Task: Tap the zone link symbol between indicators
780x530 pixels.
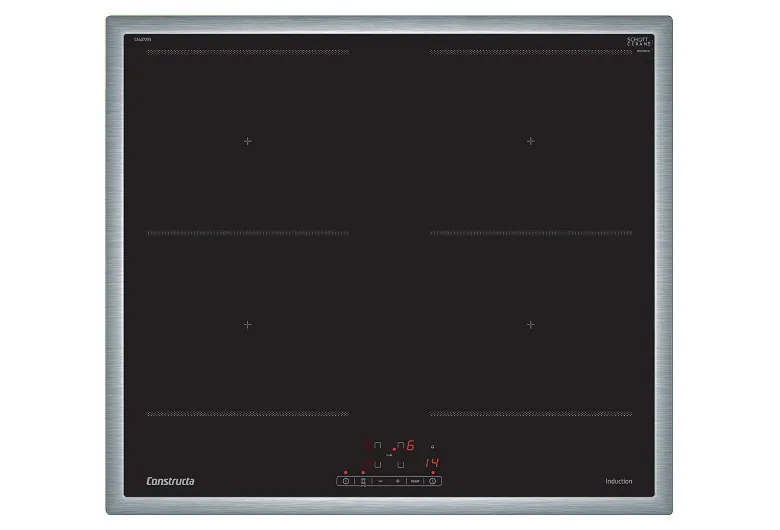Action: (389, 455)
